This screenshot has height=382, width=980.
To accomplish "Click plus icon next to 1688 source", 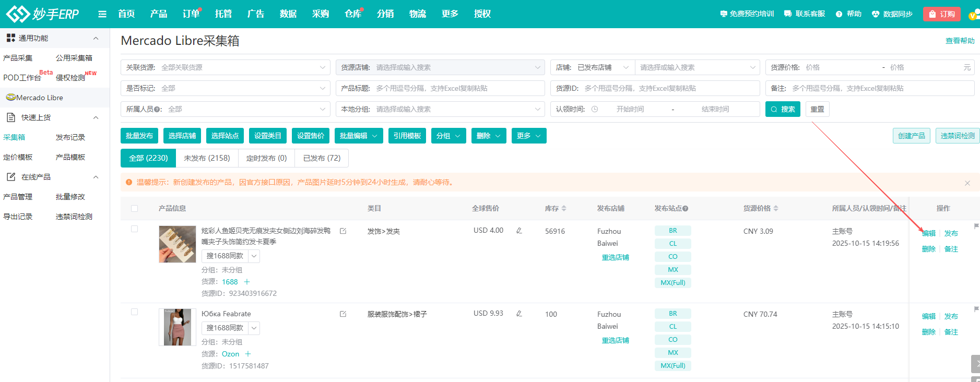I will 247,282.
